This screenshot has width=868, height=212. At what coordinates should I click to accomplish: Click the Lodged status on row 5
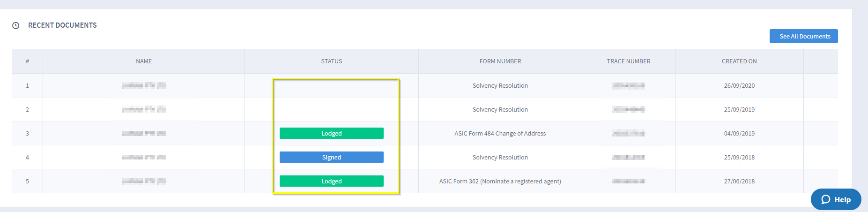point(332,181)
